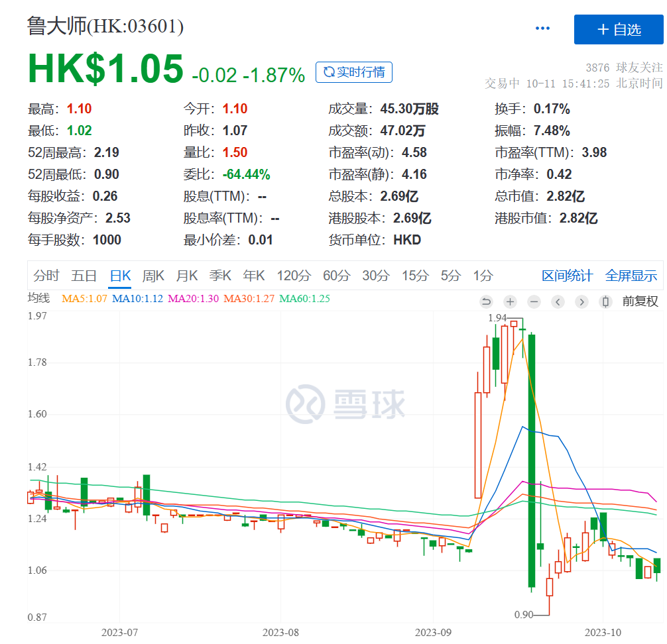The width and height of the screenshot is (667, 644).
Task: Click the MA10:1.12 legend label
Action: point(137,299)
